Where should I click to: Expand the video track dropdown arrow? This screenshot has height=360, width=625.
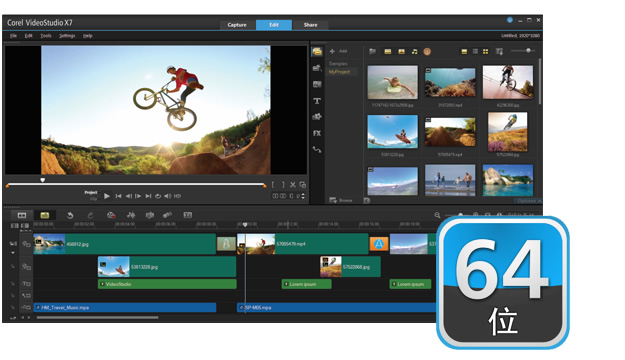(x=13, y=253)
